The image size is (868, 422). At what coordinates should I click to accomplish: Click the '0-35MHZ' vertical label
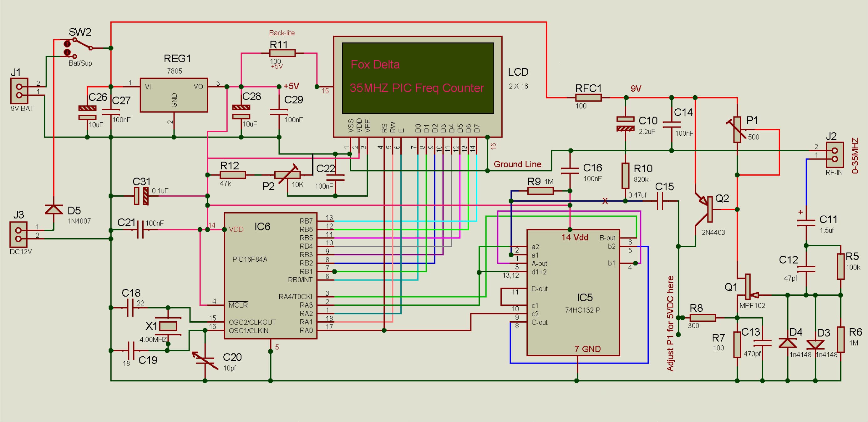[855, 156]
